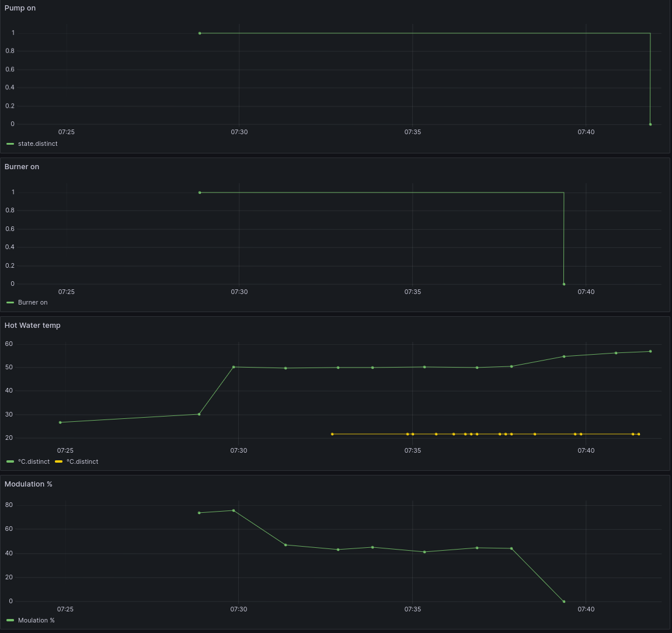Select the Pump on data point at zero
672x633 pixels.
click(650, 124)
